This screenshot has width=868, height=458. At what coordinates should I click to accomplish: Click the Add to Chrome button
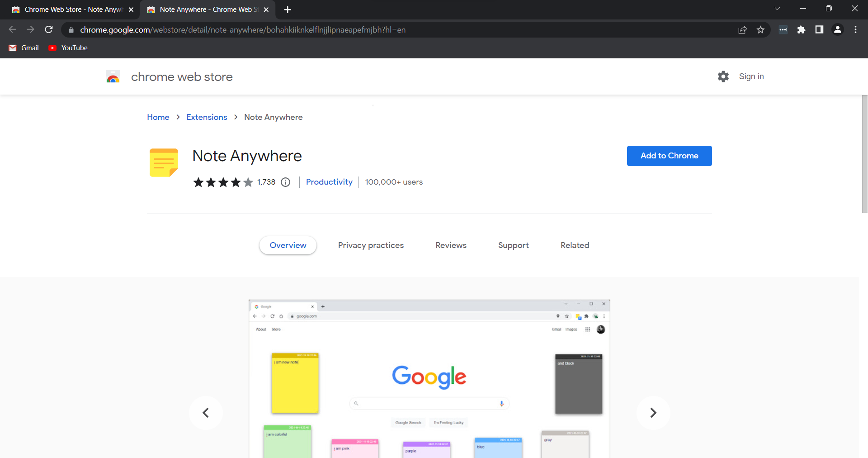tap(669, 156)
